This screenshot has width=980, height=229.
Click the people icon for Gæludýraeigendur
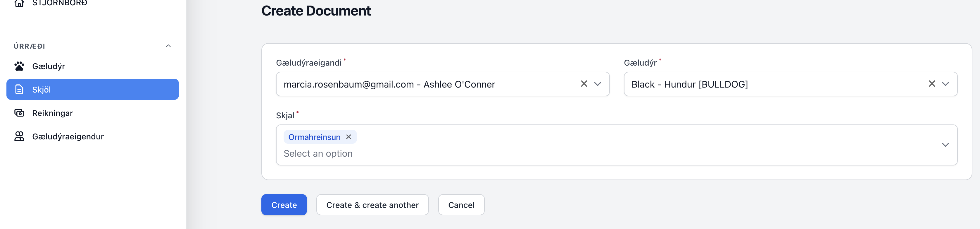pyautogui.click(x=19, y=136)
